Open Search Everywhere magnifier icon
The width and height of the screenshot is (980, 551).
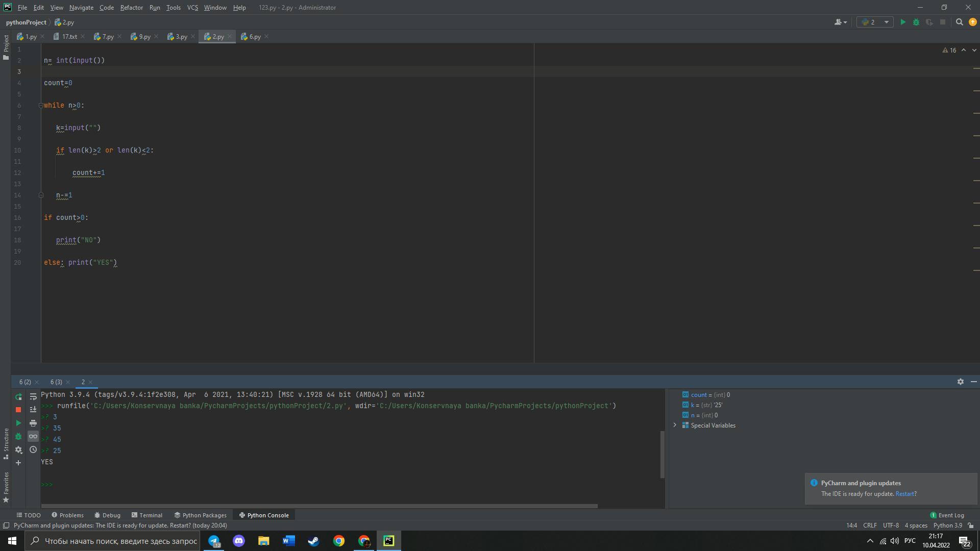pyautogui.click(x=960, y=22)
